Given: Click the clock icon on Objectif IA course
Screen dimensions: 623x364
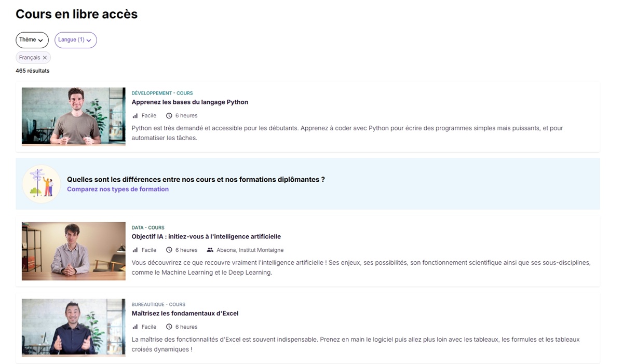Looking at the screenshot, I should (169, 250).
